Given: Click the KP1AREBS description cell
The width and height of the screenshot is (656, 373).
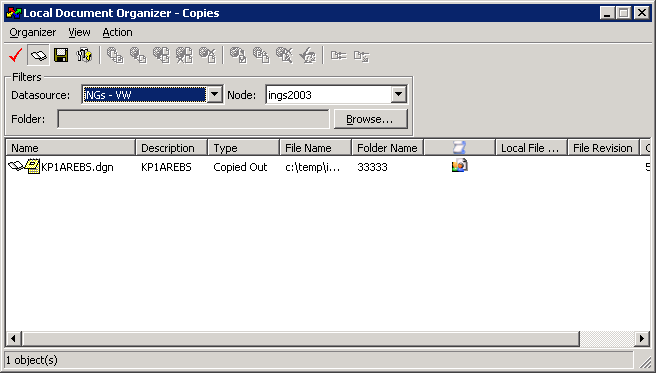Looking at the screenshot, I should (x=166, y=167).
